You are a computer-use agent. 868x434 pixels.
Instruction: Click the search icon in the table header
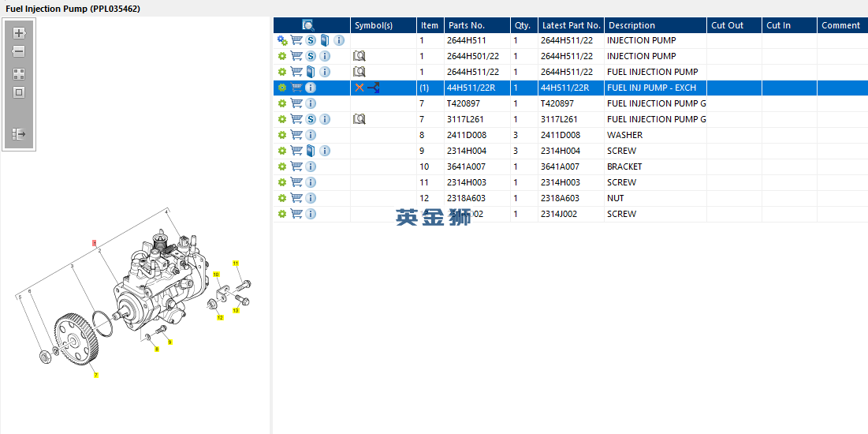308,25
